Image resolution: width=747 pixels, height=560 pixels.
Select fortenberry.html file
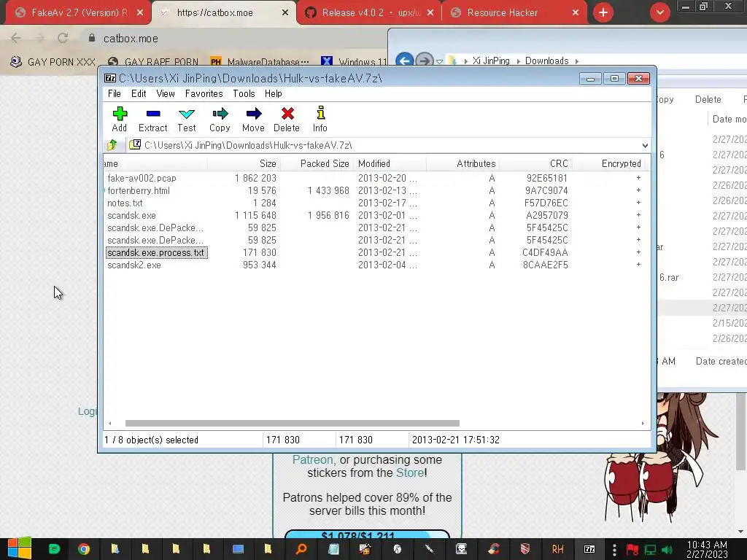pos(139,190)
